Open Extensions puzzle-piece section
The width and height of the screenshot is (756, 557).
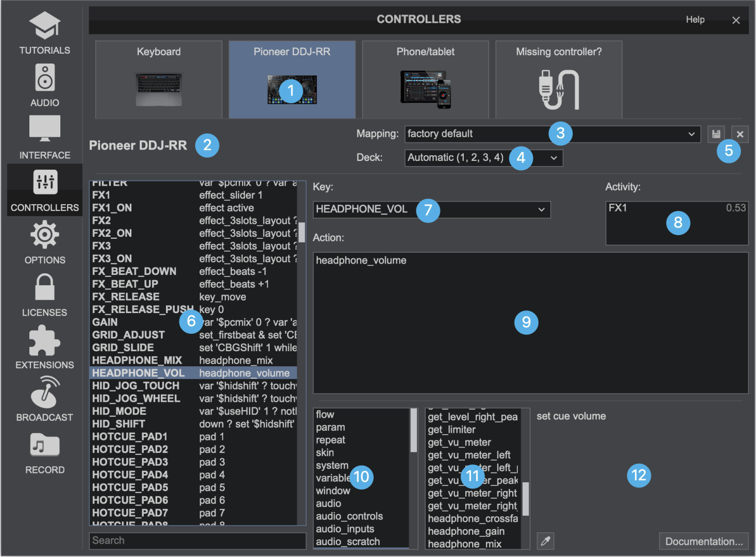tap(45, 347)
